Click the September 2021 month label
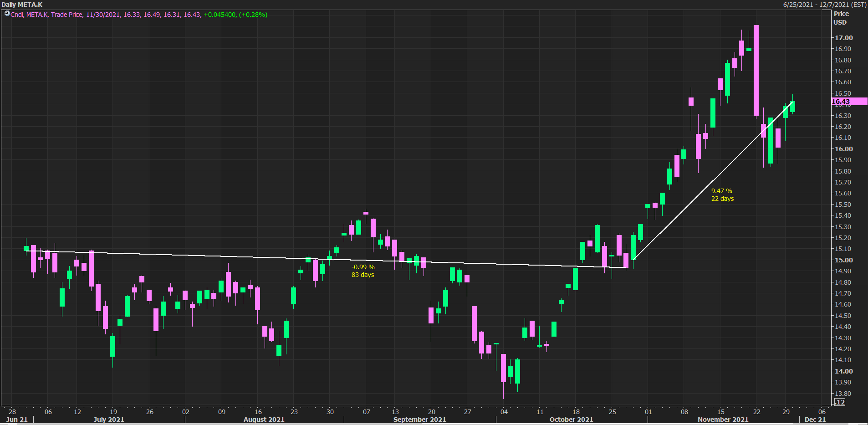Image resolution: width=868 pixels, height=425 pixels. 420,420
